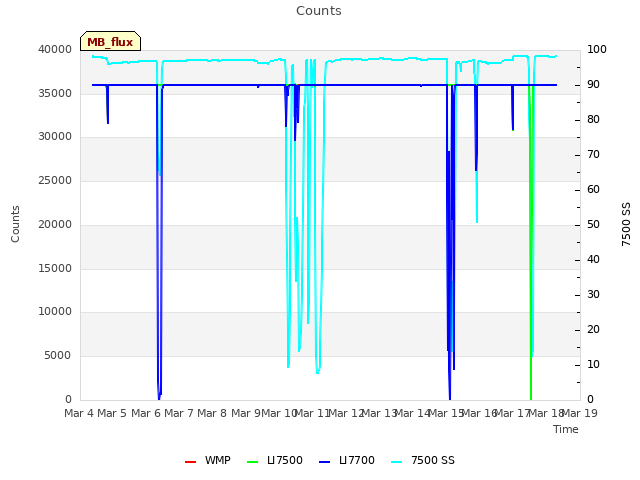Click the 25000 left axis tick label
Image resolution: width=640 pixels, height=480 pixels.
click(x=55, y=180)
